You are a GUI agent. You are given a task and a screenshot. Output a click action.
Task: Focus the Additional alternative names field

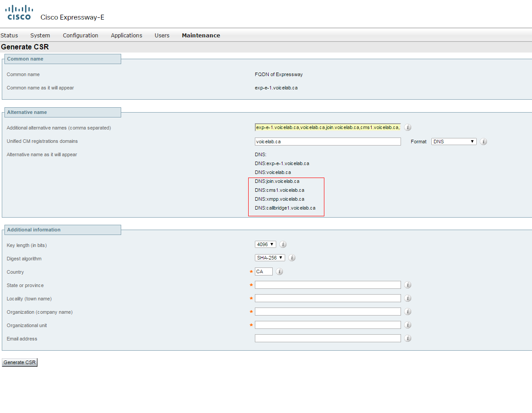click(328, 127)
